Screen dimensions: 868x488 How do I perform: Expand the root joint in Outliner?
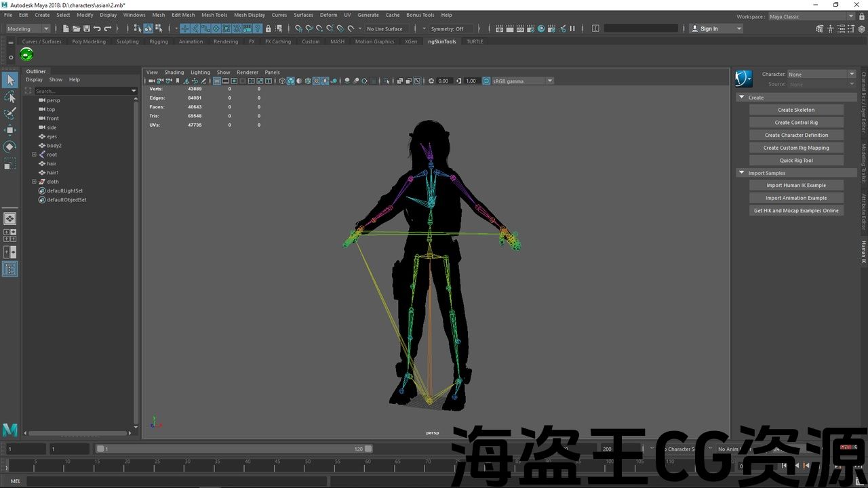coord(34,155)
